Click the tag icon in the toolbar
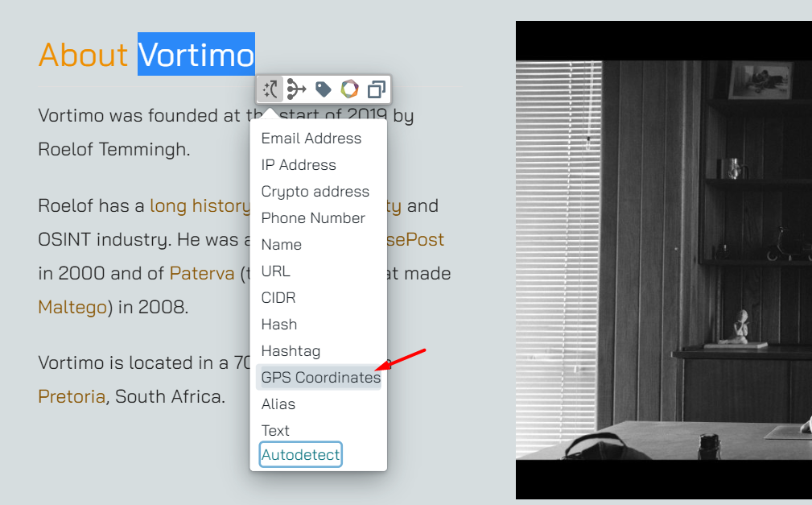The width and height of the screenshot is (812, 505). tap(324, 89)
